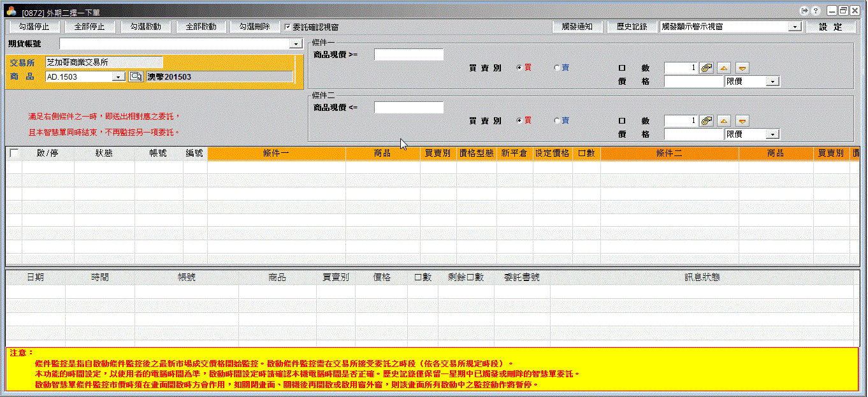Select the 賣 radio button in 條件一
Screen dimensions: 868x397
[x=556, y=68]
